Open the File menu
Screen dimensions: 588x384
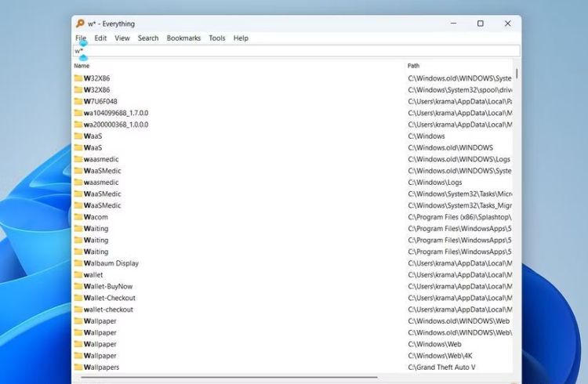pyautogui.click(x=81, y=38)
